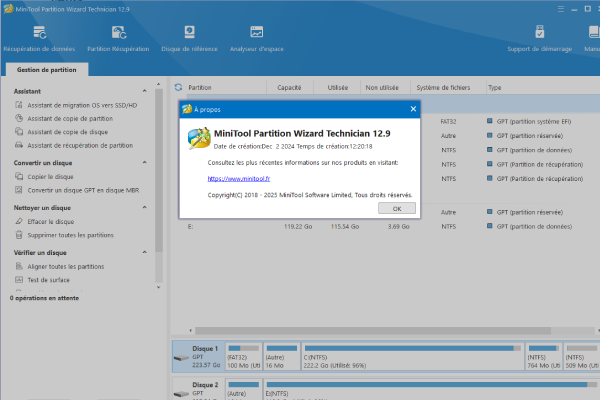Open the hamburger menu in title bar
Screen dimensions: 600x400
561,9
